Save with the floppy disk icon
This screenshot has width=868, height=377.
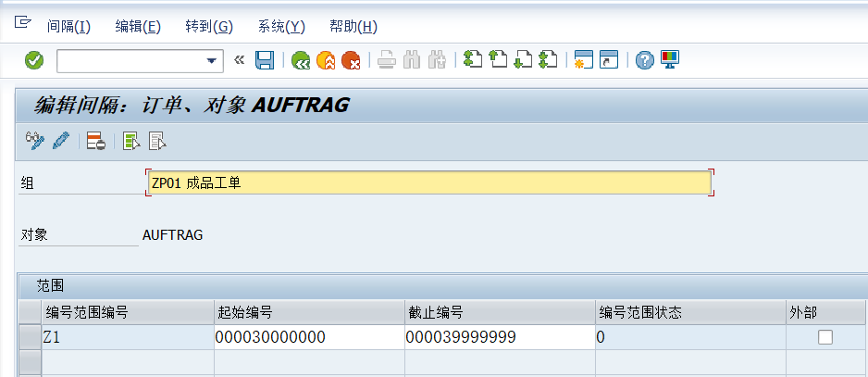click(265, 60)
